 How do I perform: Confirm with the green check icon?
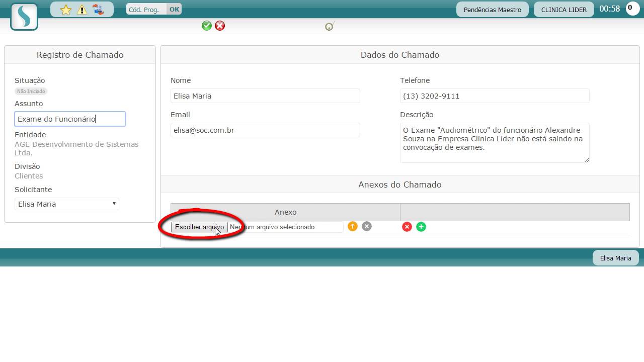click(x=207, y=26)
